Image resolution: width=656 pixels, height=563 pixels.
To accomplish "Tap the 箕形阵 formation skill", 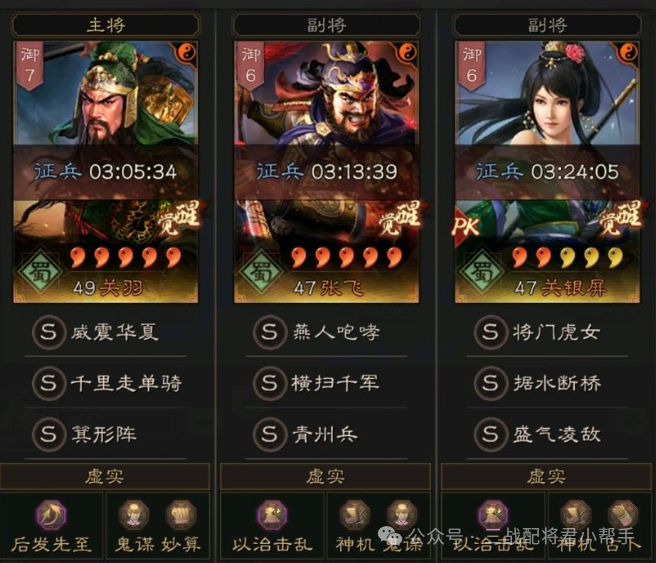I will tap(105, 434).
